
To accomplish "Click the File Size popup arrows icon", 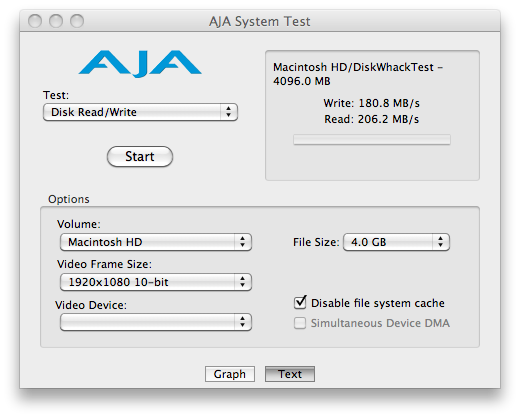I will 440,242.
